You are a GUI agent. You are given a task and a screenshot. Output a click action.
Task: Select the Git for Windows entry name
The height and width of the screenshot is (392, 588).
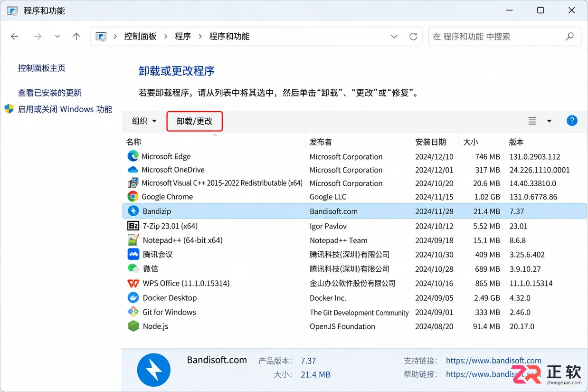(169, 312)
